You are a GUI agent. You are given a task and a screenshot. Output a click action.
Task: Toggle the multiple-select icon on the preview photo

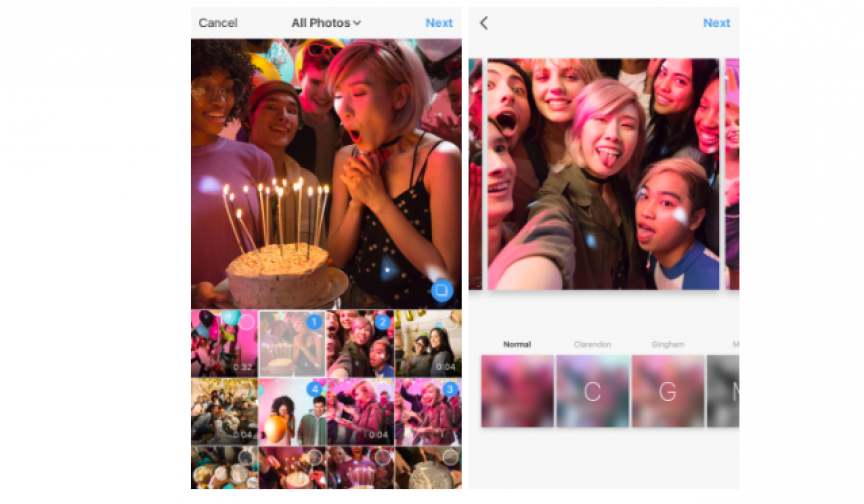[442, 290]
